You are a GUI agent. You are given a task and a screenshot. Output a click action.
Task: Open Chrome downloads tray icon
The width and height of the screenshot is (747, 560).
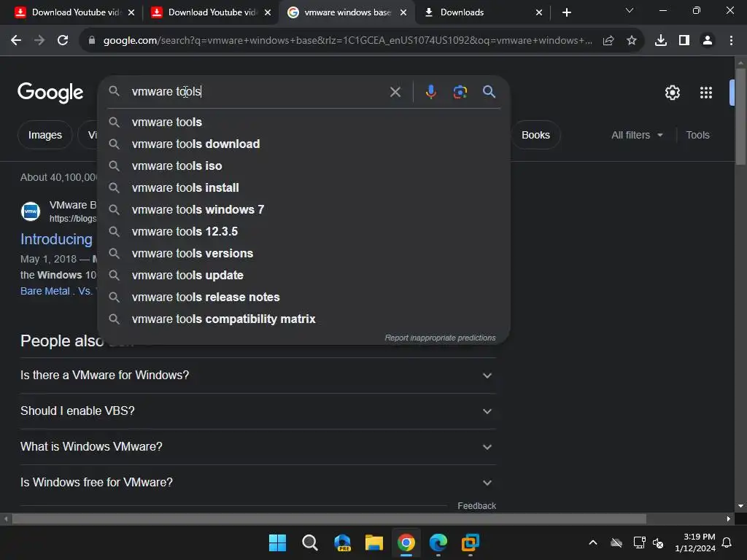(x=661, y=41)
